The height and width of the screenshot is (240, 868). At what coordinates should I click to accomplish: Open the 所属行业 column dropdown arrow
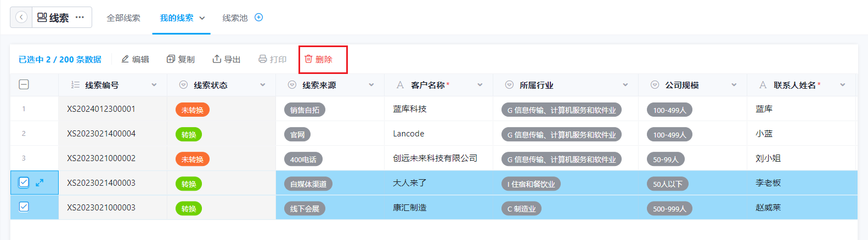click(x=625, y=85)
